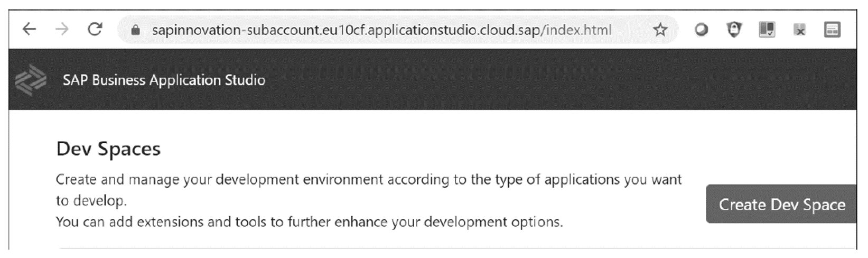The height and width of the screenshot is (258, 868).
Task: Click the two-column checkmark extension icon
Action: (767, 30)
